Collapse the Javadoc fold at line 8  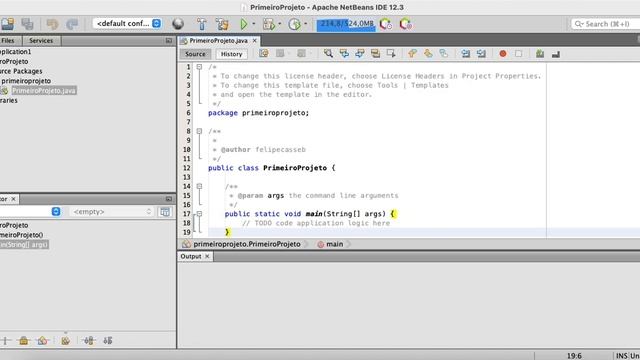click(x=199, y=131)
